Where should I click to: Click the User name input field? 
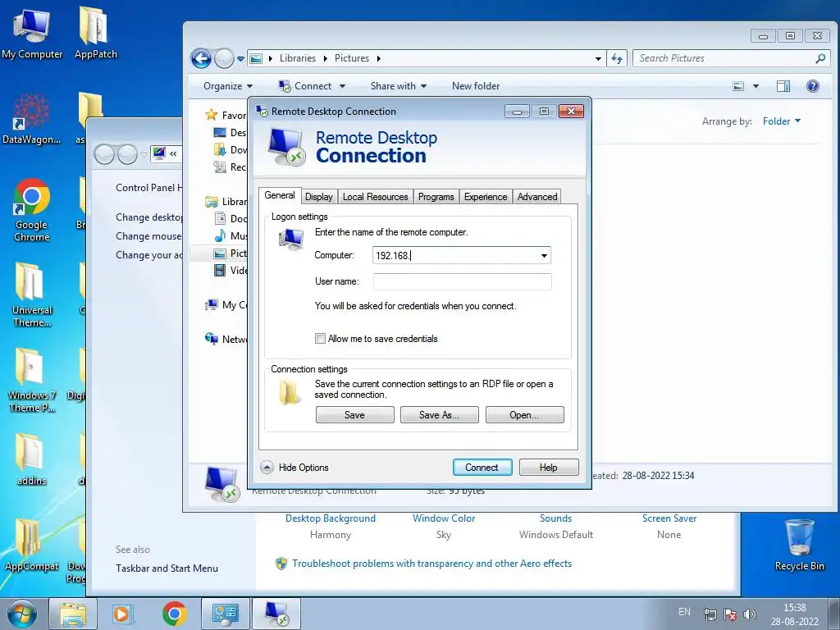point(463,282)
